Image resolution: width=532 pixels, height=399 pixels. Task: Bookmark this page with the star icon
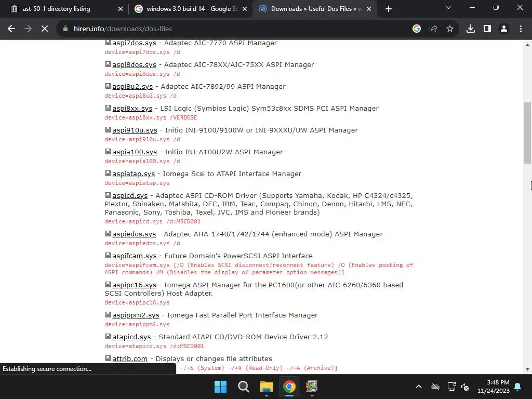[449, 29]
